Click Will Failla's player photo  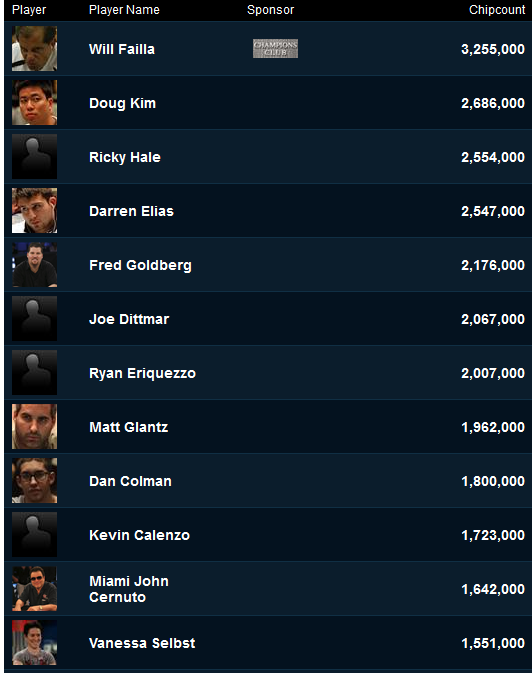34,49
